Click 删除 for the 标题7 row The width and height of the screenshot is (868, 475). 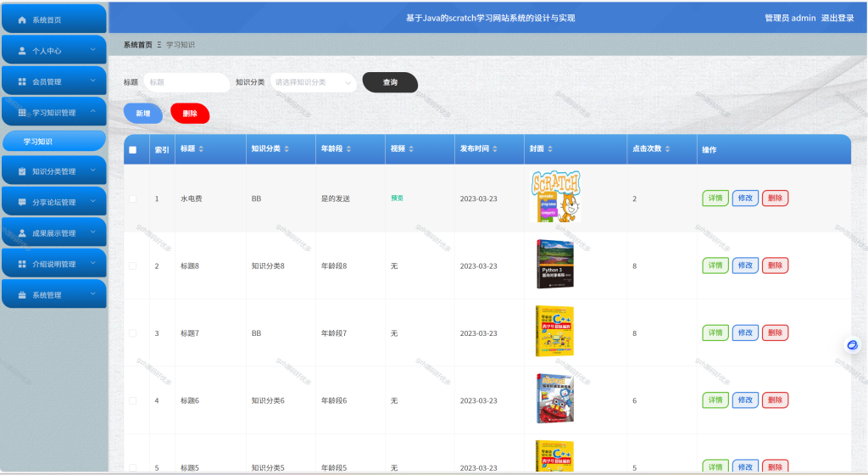[x=775, y=332]
